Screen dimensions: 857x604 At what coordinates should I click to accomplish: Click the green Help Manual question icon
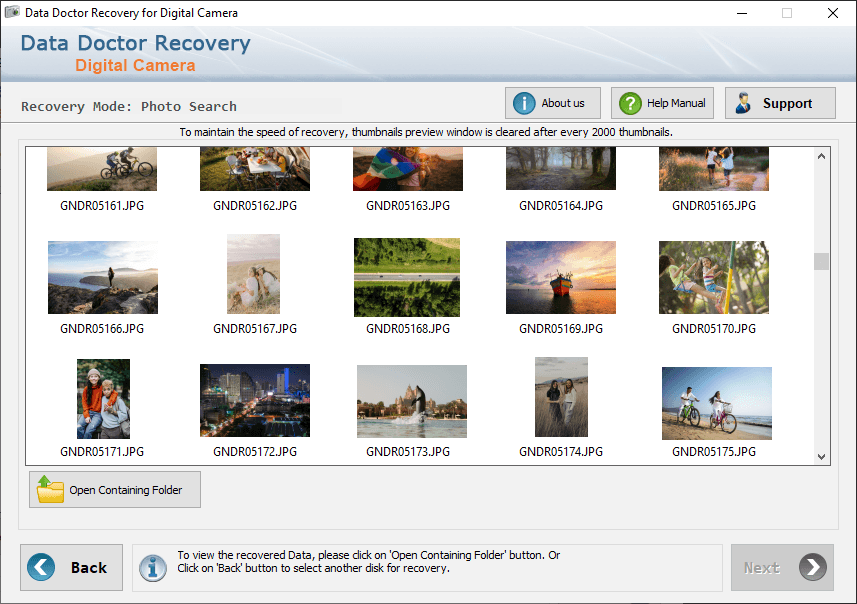[630, 103]
